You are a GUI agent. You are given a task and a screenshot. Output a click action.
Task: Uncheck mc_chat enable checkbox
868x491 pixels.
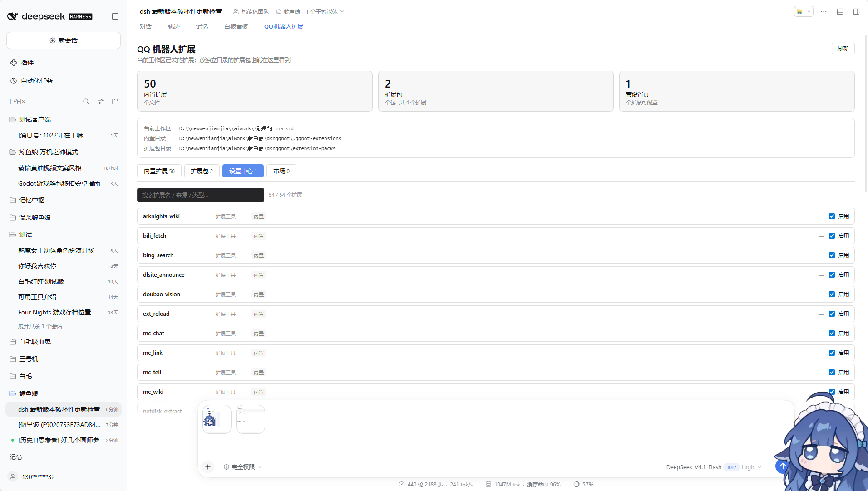(832, 334)
